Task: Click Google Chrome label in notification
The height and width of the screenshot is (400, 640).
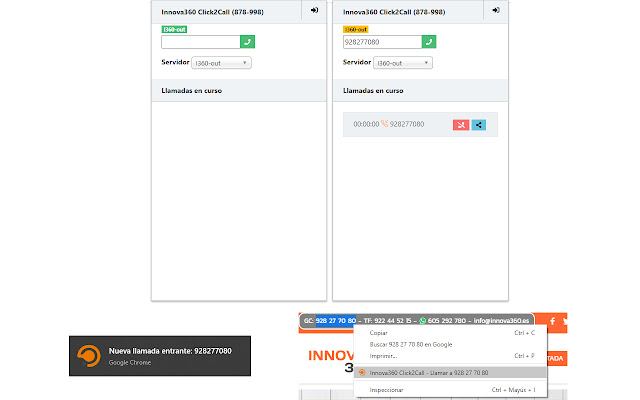Action: pos(130,362)
